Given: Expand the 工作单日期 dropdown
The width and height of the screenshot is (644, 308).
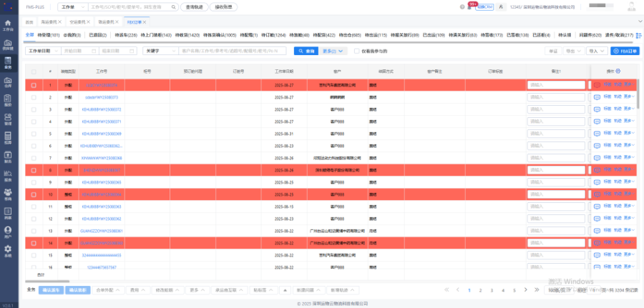Looking at the screenshot, I should pos(42,51).
